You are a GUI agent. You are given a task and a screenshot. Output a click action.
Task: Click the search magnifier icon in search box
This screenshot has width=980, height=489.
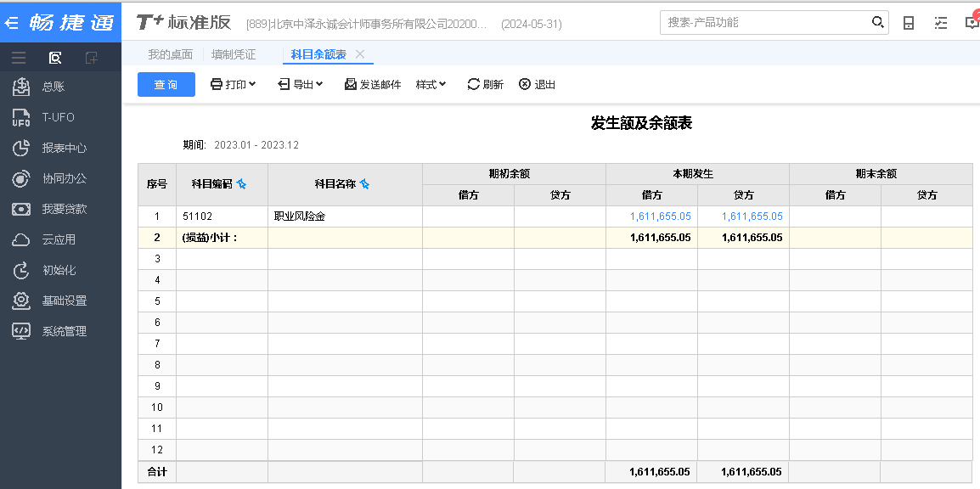coord(878,22)
